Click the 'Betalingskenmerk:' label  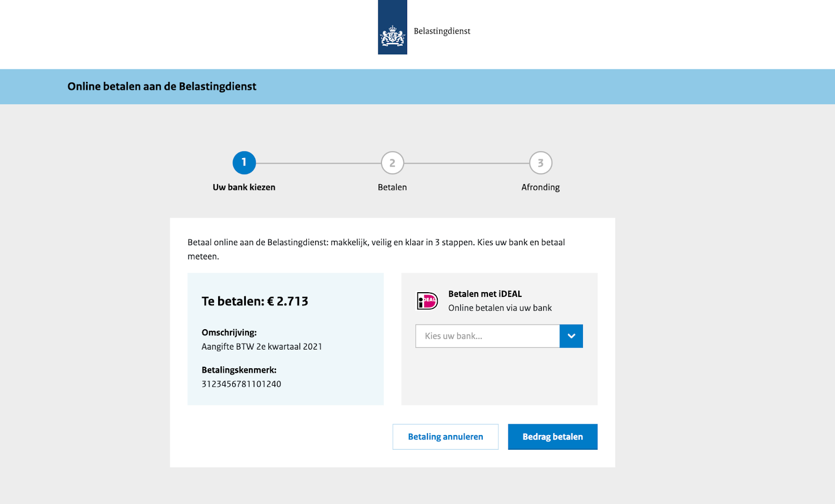coord(239,370)
